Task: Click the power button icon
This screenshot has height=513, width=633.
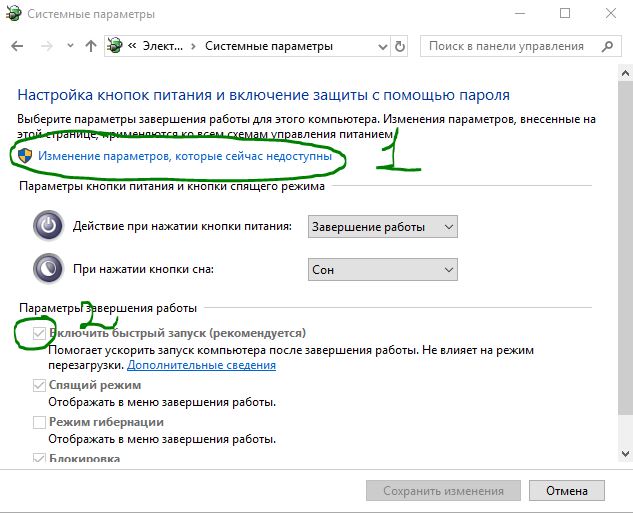Action: click(x=48, y=225)
